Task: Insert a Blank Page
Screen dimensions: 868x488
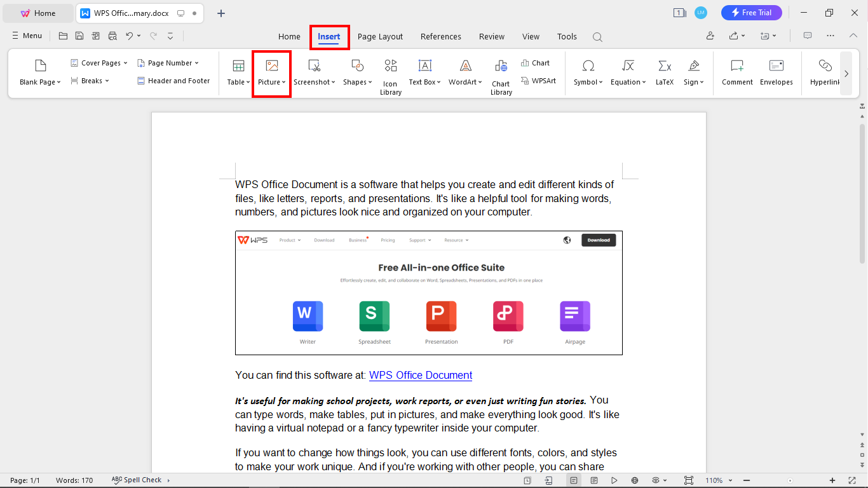Action: (x=39, y=72)
